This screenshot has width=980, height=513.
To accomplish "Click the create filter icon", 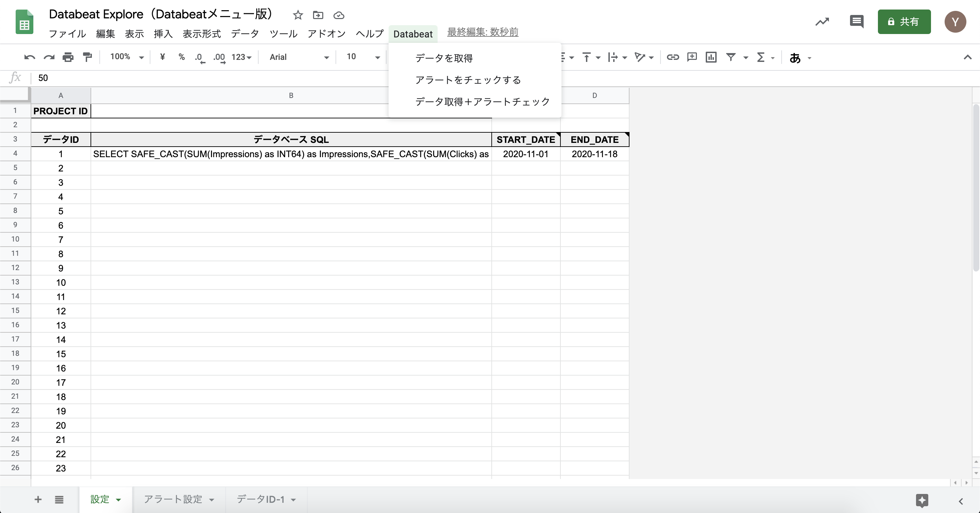I will 731,57.
